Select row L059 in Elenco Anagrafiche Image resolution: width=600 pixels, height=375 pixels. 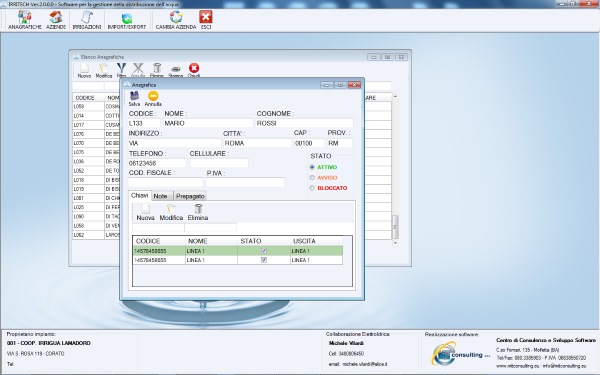[x=88, y=106]
